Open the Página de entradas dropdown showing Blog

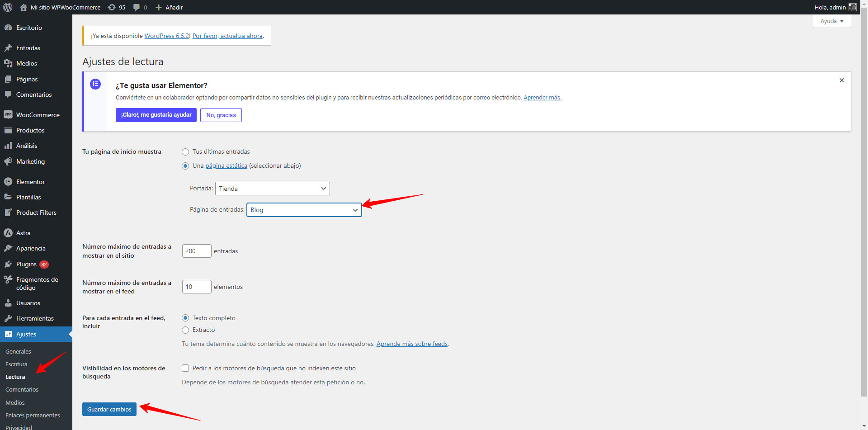(304, 210)
